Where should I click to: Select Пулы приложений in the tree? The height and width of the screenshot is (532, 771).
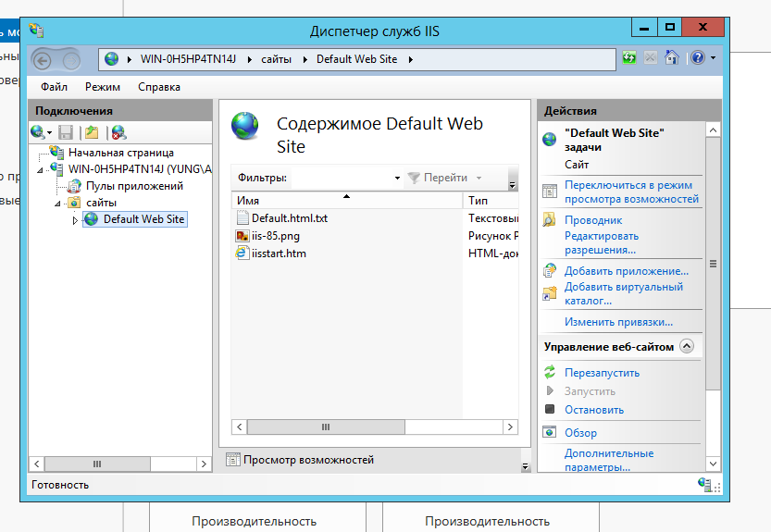(134, 186)
